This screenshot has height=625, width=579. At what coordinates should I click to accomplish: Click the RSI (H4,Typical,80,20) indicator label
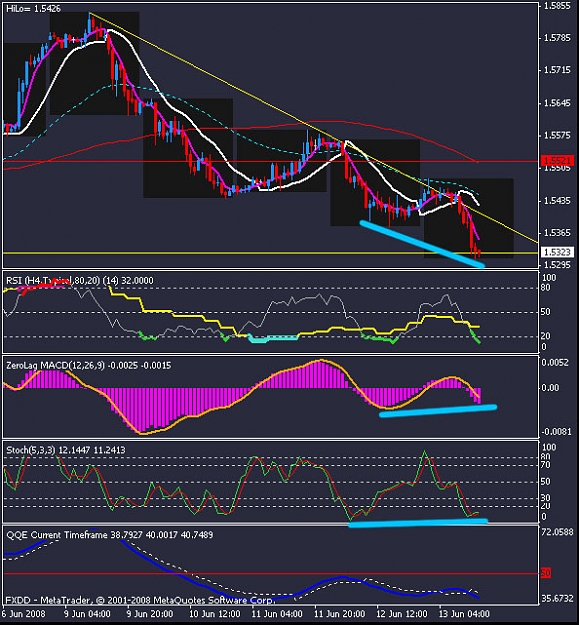pos(80,281)
